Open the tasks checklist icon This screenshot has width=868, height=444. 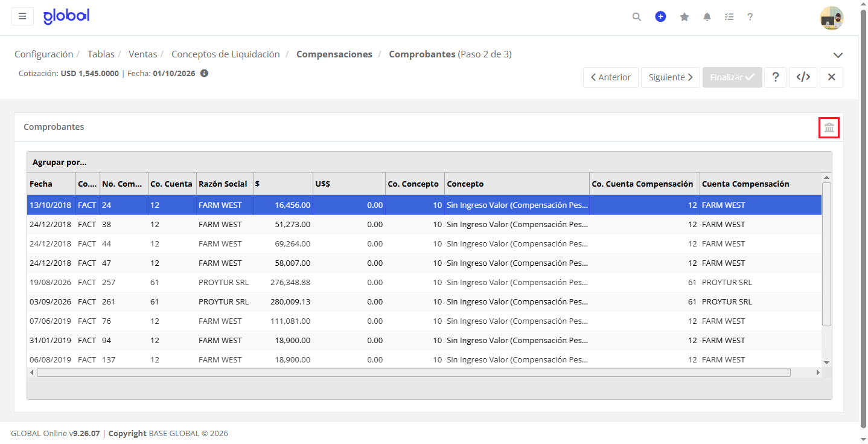pyautogui.click(x=729, y=17)
